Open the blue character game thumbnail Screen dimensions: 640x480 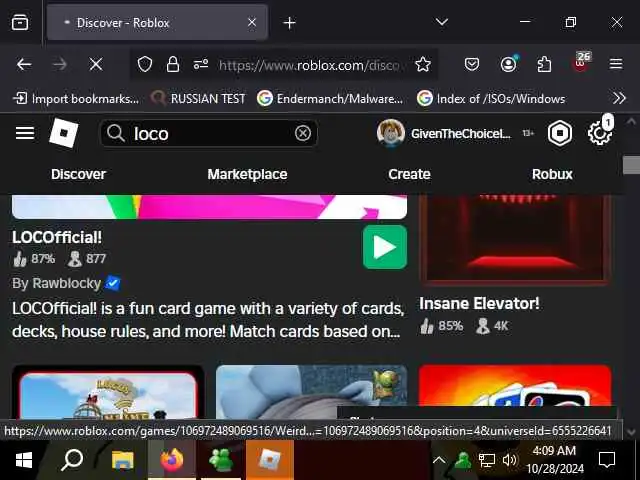point(311,392)
